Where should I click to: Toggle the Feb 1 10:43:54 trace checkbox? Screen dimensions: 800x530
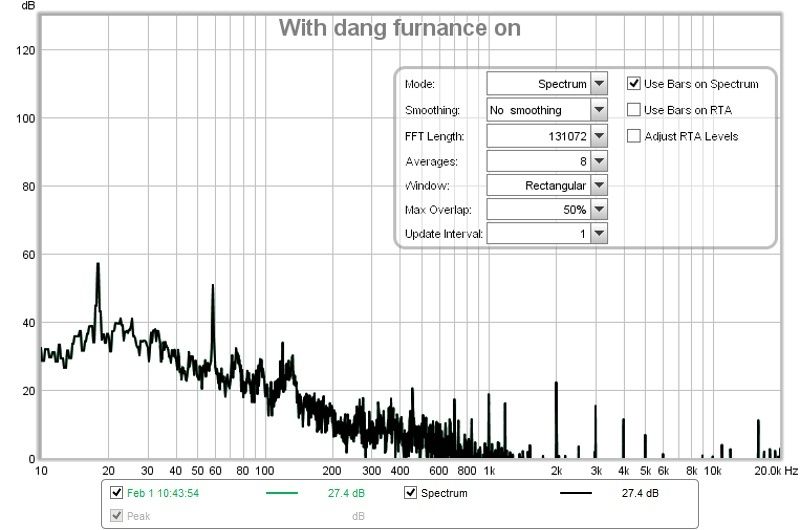116,493
